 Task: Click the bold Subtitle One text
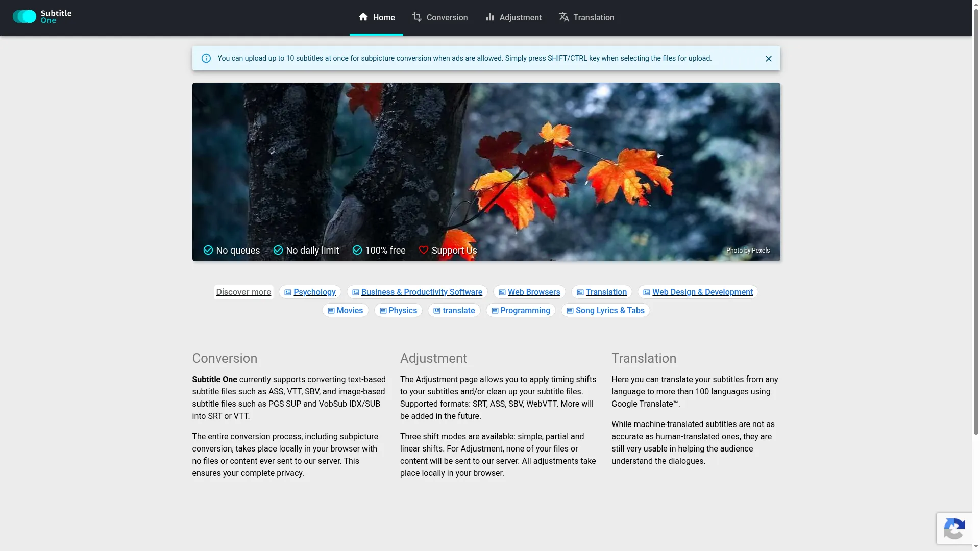point(214,379)
